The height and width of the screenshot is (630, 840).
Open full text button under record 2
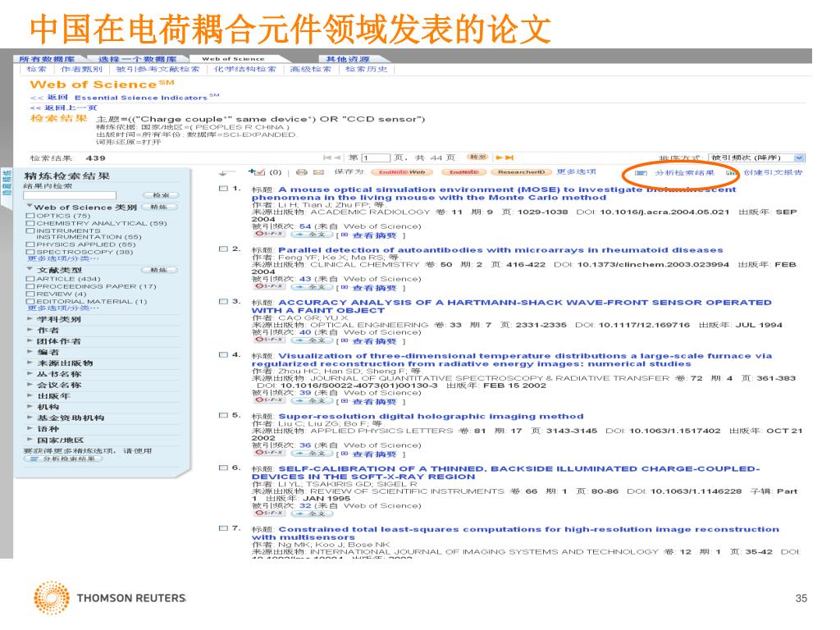coord(312,286)
